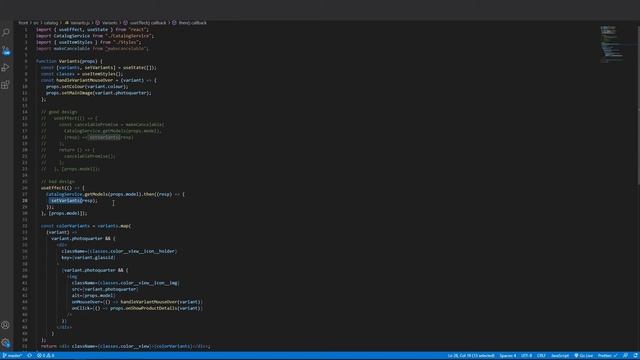640x360 pixels.
Task: Click the selected 'setVariants' text on line 28
Action: pos(67,201)
